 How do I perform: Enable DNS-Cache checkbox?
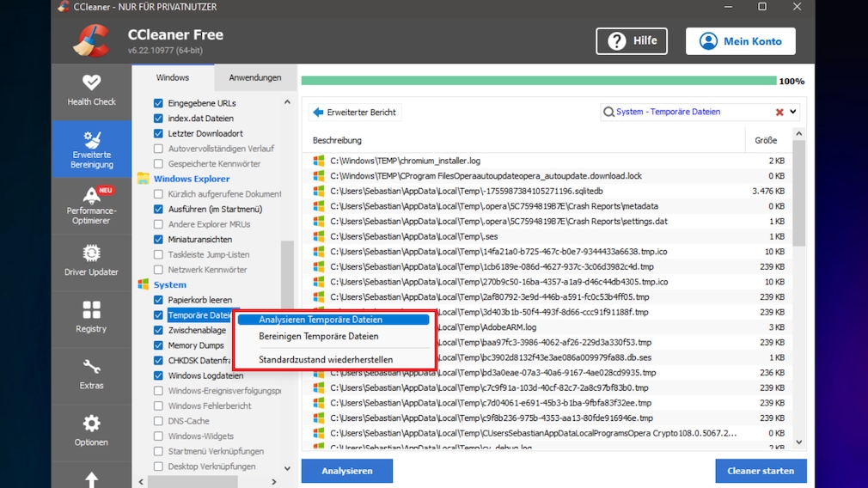pyautogui.click(x=158, y=421)
